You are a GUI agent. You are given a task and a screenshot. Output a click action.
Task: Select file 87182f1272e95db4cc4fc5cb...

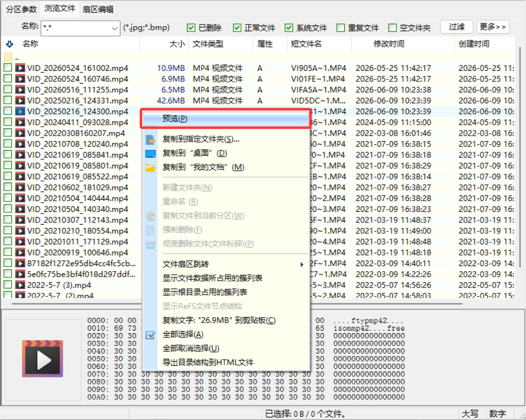coord(82,263)
